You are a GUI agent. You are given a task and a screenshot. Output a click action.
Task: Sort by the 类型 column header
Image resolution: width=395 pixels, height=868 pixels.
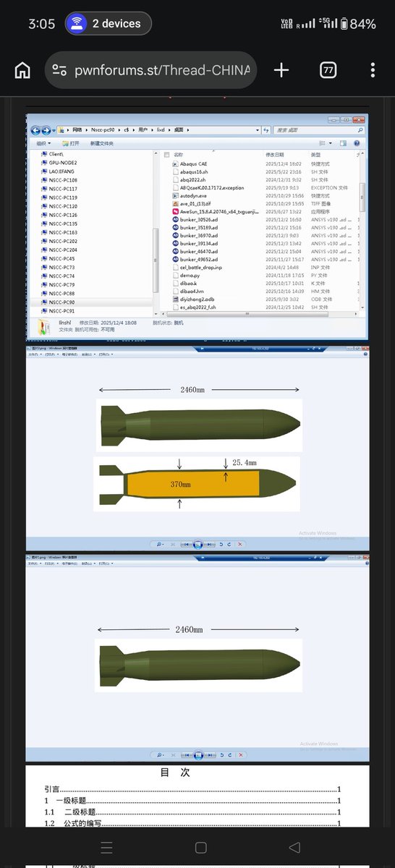pos(316,155)
